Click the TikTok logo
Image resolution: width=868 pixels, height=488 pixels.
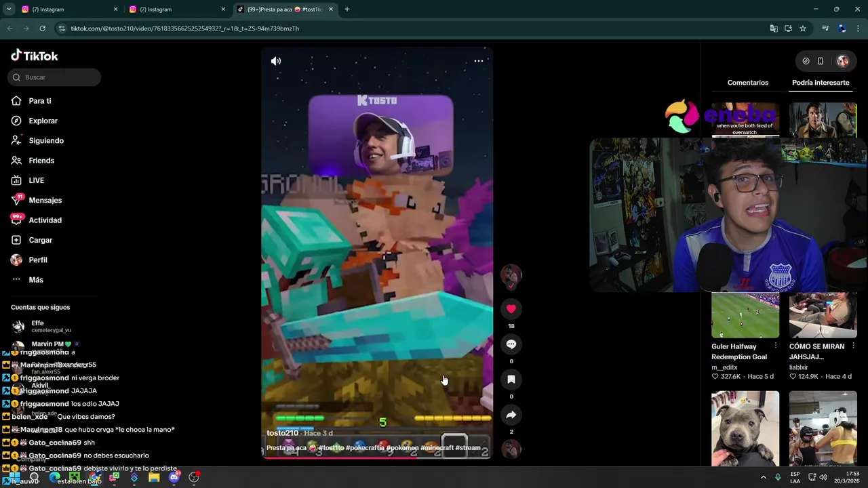[35, 56]
